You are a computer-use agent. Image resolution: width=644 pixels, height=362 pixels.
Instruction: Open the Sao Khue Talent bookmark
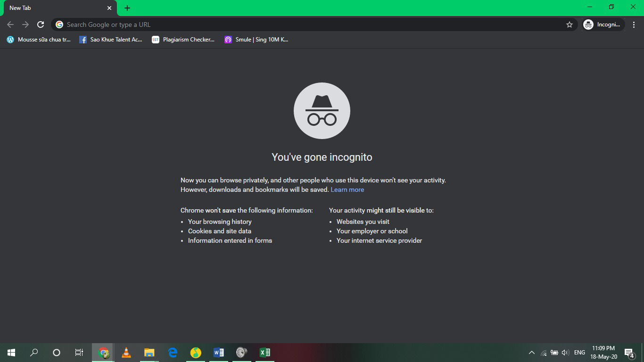[111, 40]
